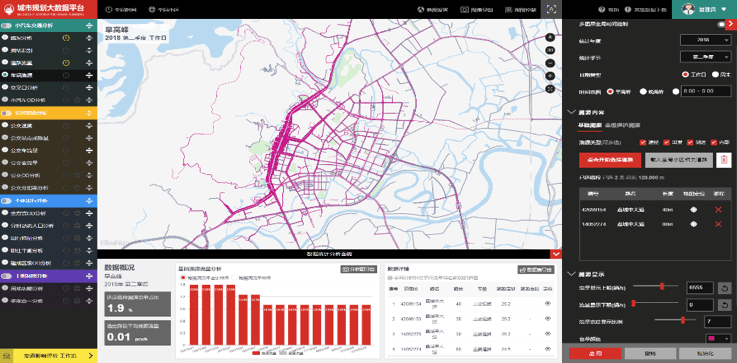The height and width of the screenshot is (363, 737).
Task: Click the red trash delete icon
Action: (724, 160)
